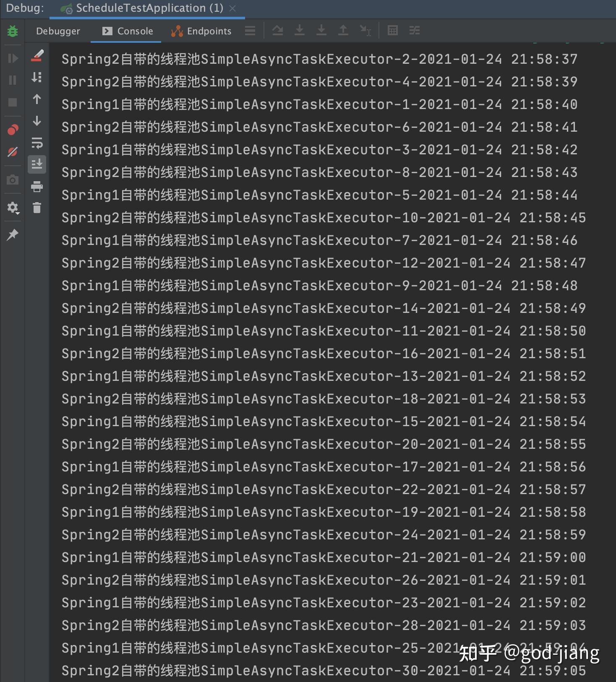Toggle scroll to end of console

tap(37, 164)
